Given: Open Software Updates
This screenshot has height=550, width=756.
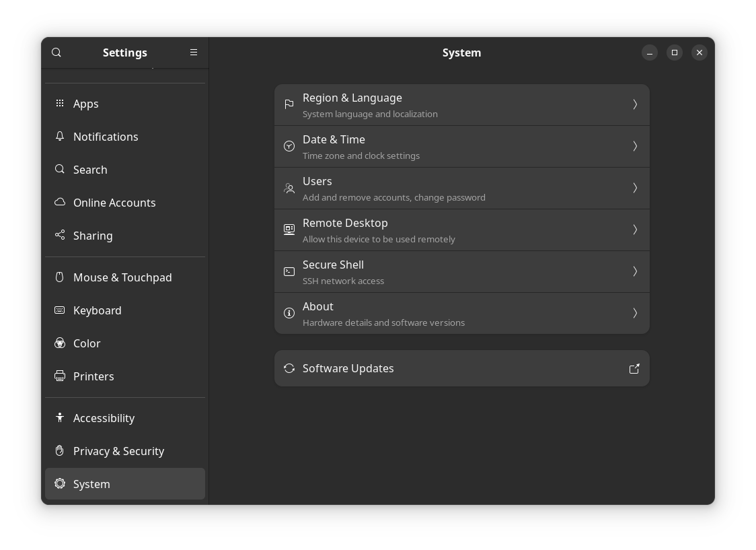Looking at the screenshot, I should [462, 368].
